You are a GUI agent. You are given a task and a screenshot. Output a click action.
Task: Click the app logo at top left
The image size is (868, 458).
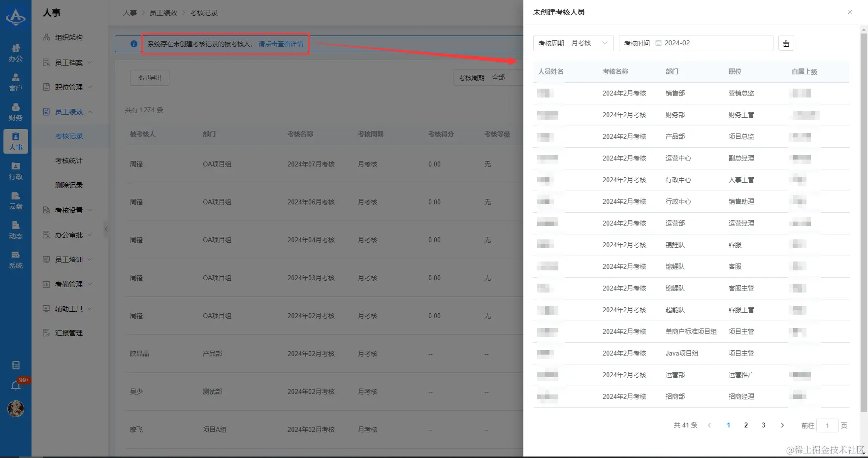point(16,17)
